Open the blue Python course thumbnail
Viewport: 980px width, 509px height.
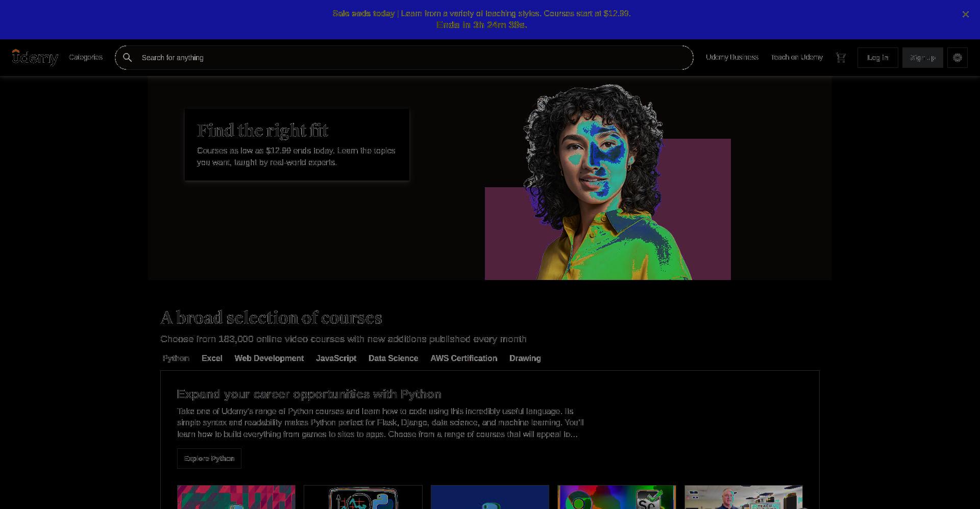click(490, 497)
